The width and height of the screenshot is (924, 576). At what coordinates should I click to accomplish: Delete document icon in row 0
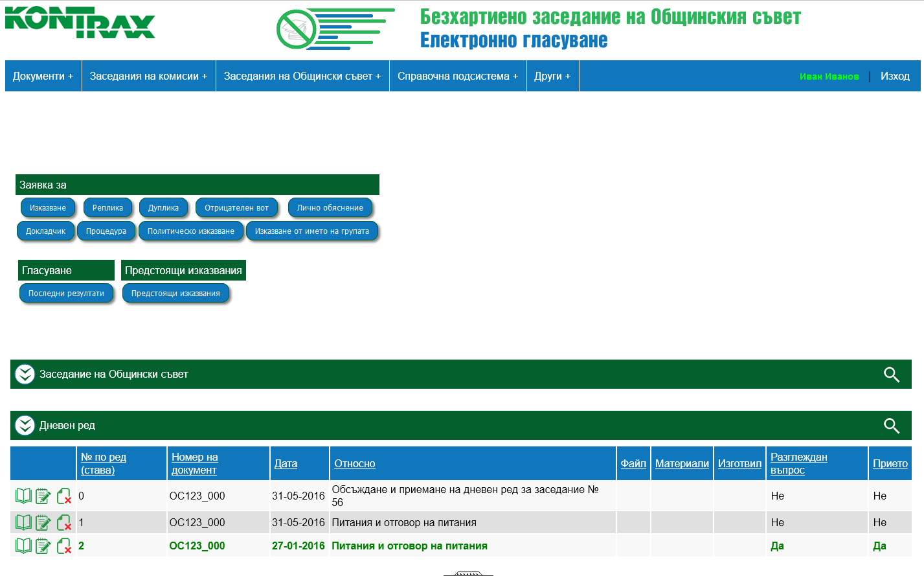pos(64,496)
